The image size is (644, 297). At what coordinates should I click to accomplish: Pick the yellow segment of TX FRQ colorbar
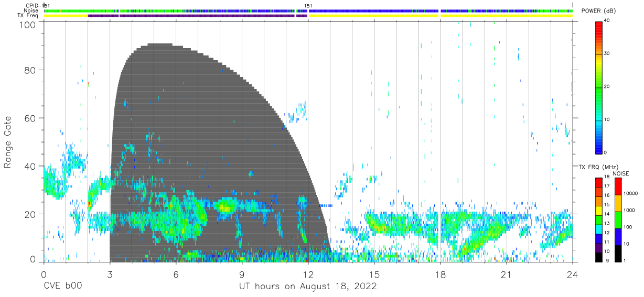(599, 210)
